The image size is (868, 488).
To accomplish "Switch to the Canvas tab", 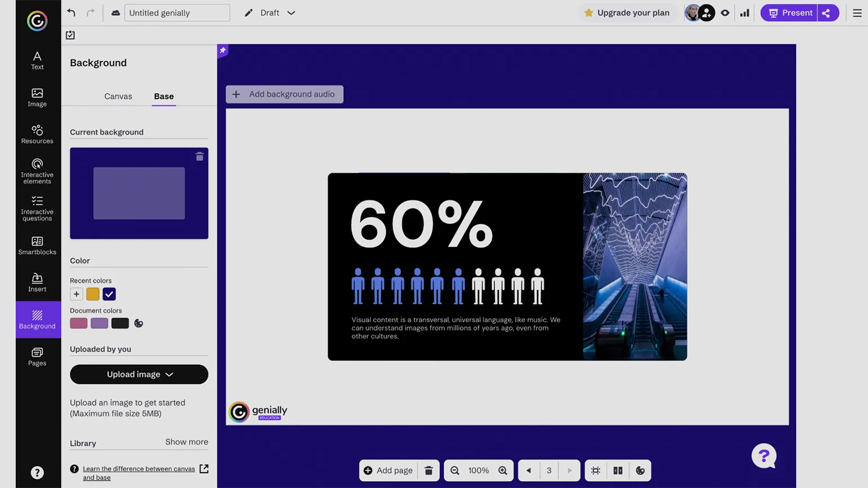I will 118,96.
